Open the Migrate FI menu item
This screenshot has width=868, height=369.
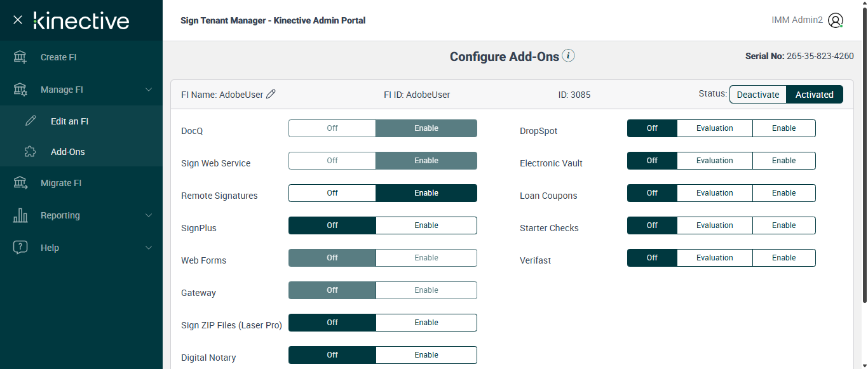pos(61,183)
